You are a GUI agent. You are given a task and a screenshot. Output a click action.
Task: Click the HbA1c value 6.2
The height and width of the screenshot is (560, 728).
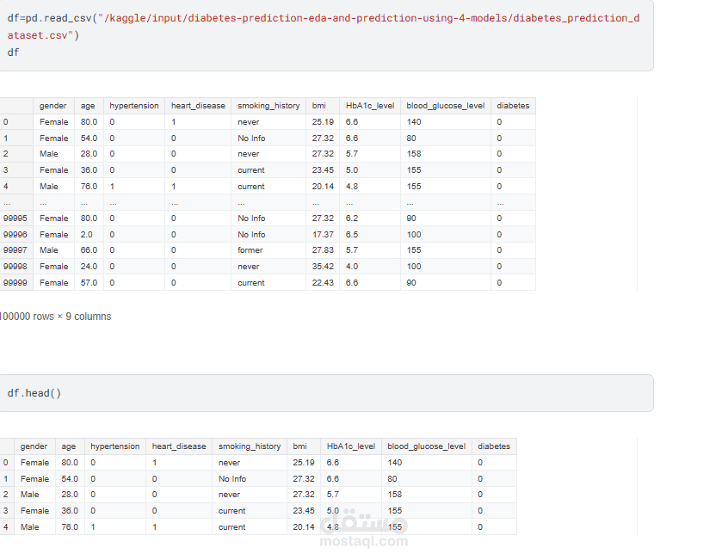[352, 218]
